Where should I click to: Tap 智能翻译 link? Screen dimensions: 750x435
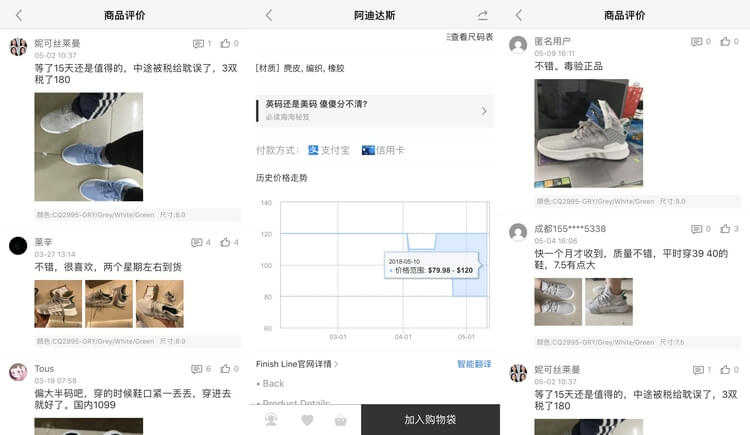[x=474, y=364]
